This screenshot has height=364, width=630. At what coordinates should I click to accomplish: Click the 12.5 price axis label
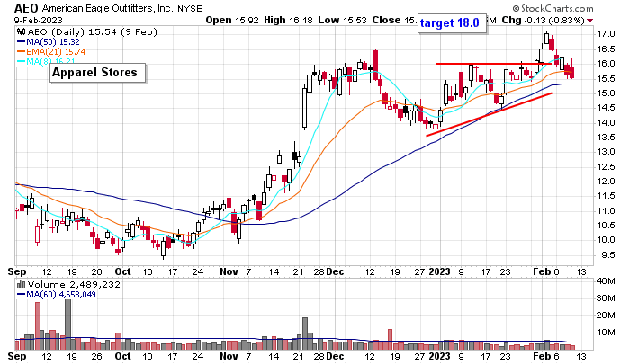pos(606,166)
